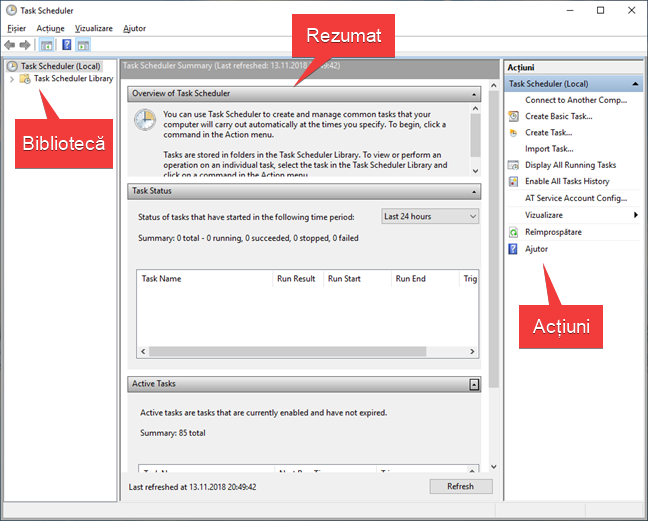Image resolution: width=648 pixels, height=521 pixels.
Task: Click left arrow of task table scrollbar
Action: tap(143, 352)
